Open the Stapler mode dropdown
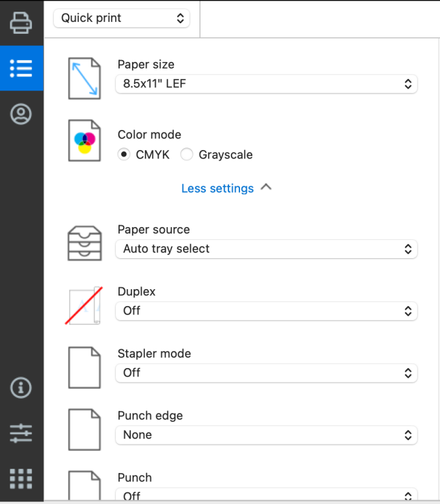 266,373
